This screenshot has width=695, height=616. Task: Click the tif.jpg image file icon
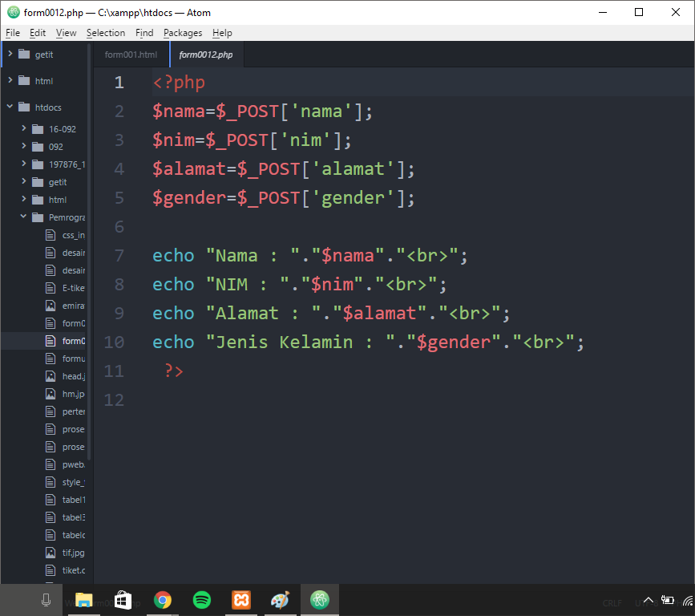pyautogui.click(x=51, y=552)
